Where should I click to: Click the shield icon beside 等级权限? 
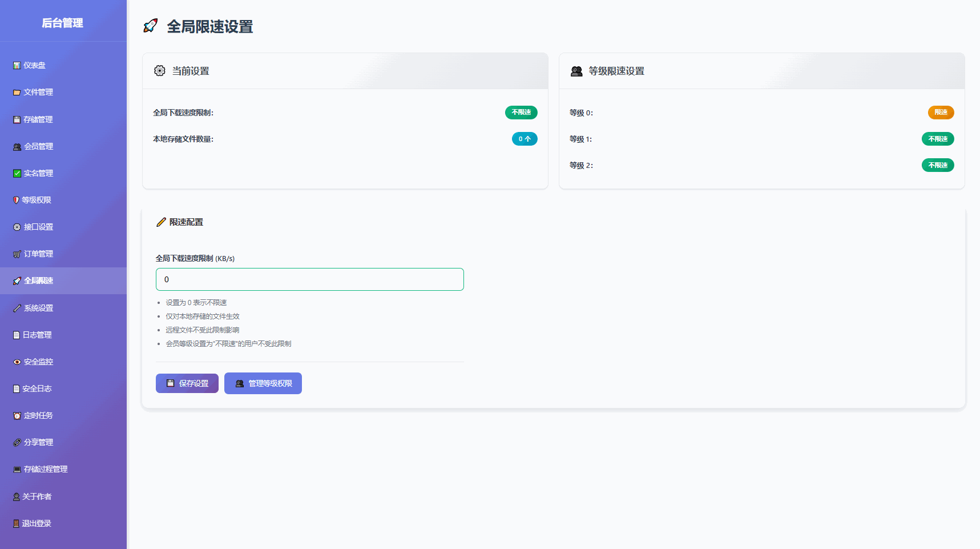click(x=16, y=201)
